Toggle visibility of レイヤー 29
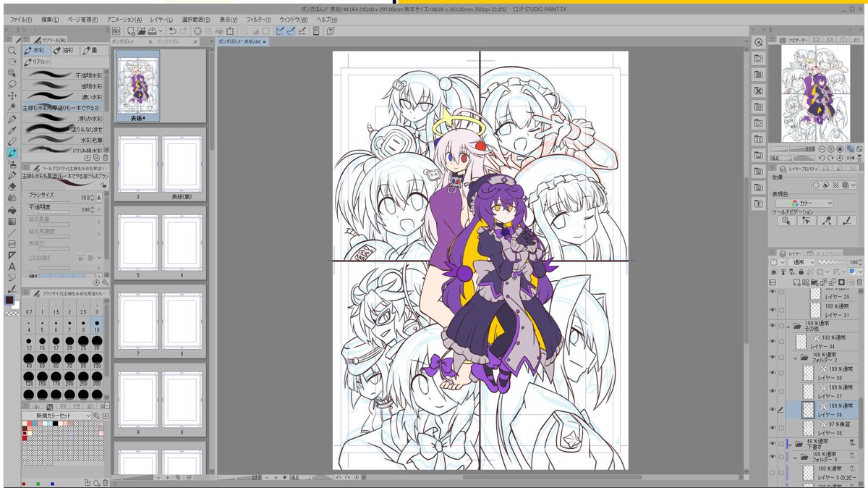This screenshot has height=488, width=868. pyautogui.click(x=773, y=291)
